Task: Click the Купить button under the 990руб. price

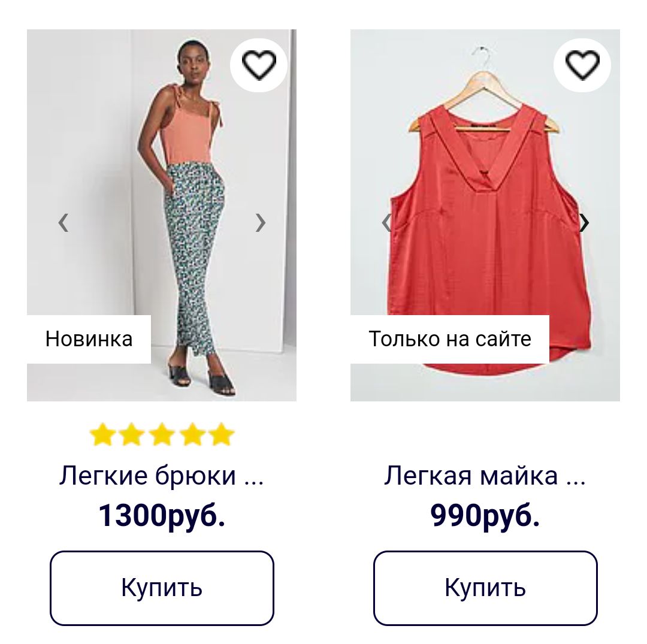Action: [x=485, y=588]
